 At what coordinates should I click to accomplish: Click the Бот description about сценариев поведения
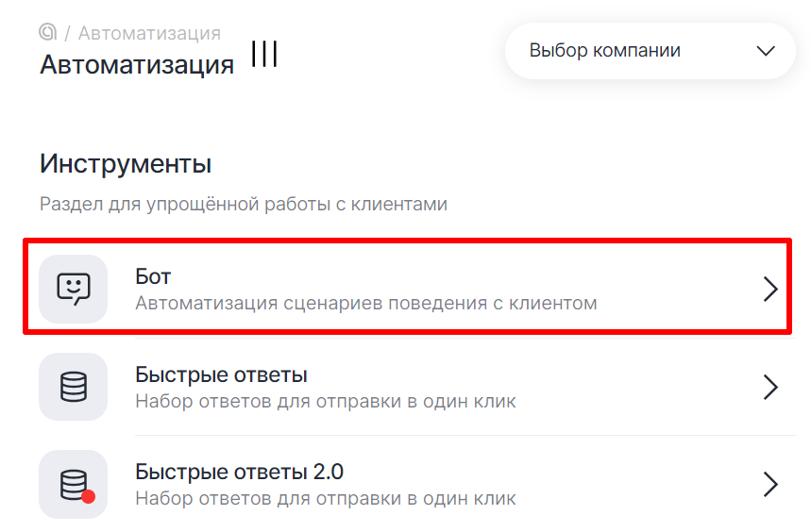(x=366, y=304)
